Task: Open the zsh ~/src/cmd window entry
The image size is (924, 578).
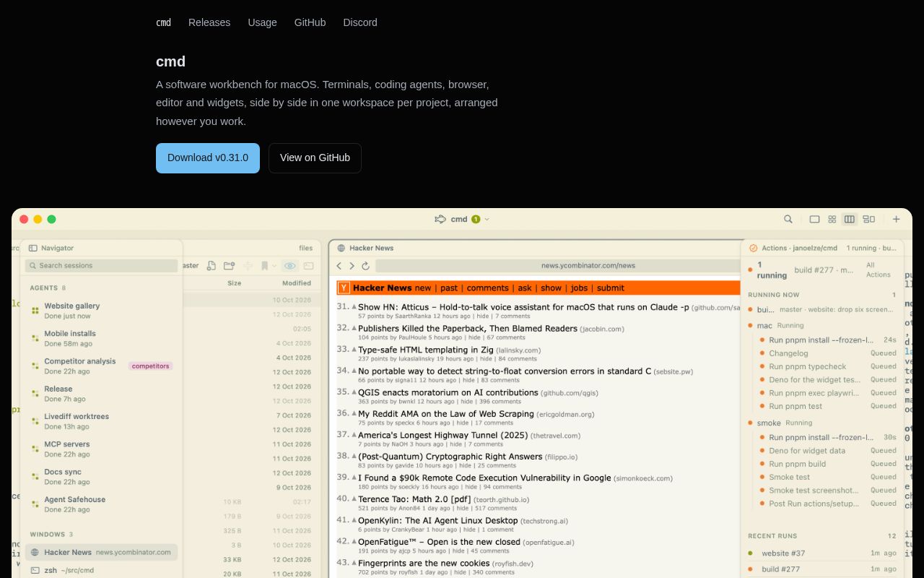Action: coord(101,570)
